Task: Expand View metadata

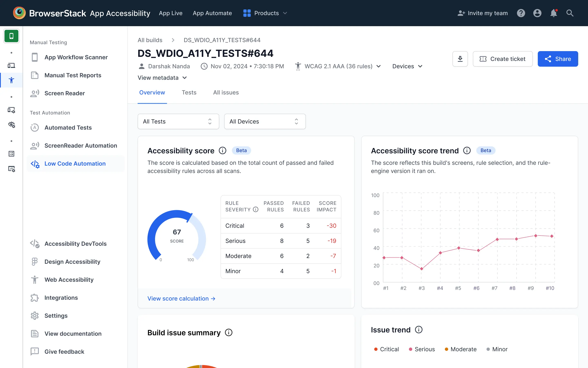Action: tap(162, 78)
